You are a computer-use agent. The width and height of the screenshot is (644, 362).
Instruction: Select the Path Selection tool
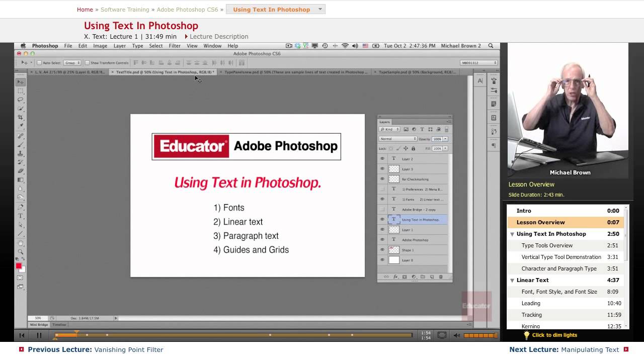[21, 225]
